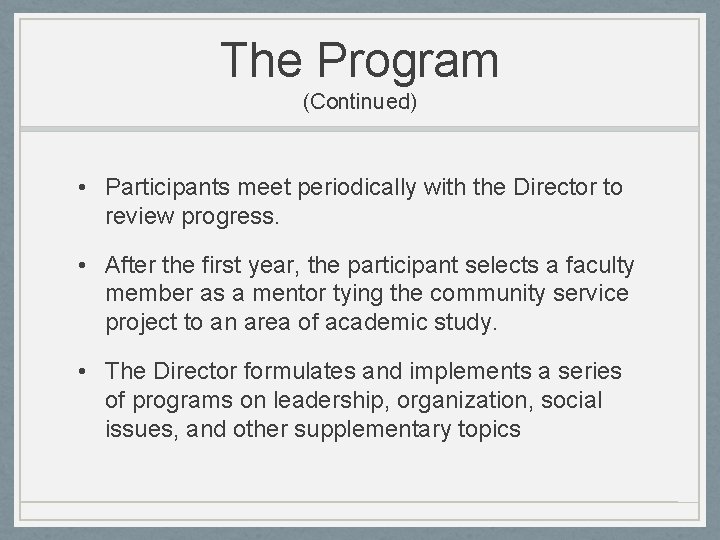Click the word "Program" in the title
Image resolution: width=720 pixels, height=540 pixels.
(x=406, y=60)
